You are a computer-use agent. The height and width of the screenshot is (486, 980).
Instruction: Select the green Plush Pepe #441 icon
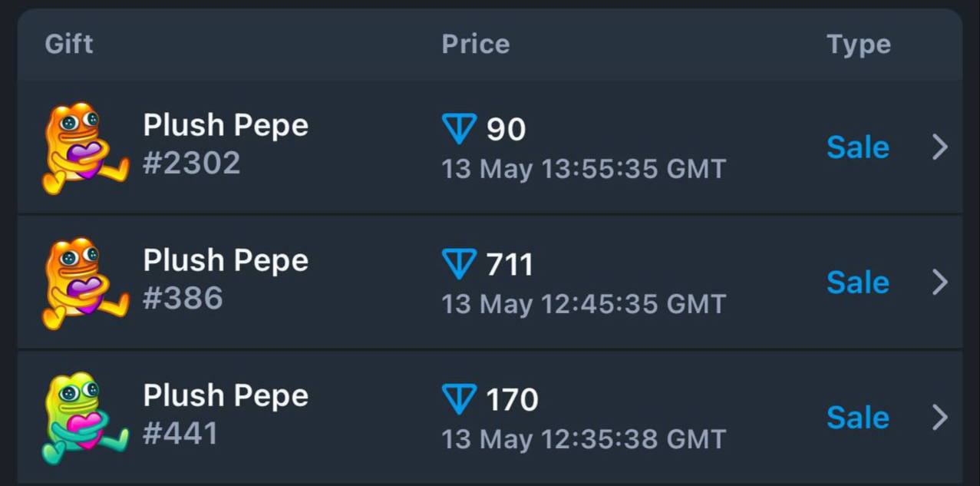85,418
